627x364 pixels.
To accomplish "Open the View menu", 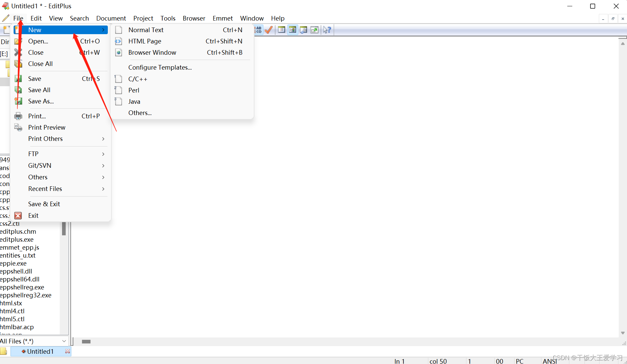I will 56,18.
